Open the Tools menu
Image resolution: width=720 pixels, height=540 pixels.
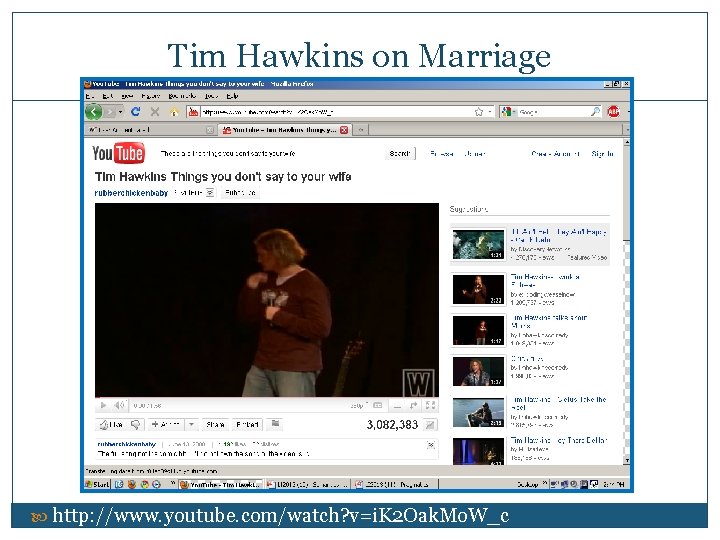(x=211, y=96)
